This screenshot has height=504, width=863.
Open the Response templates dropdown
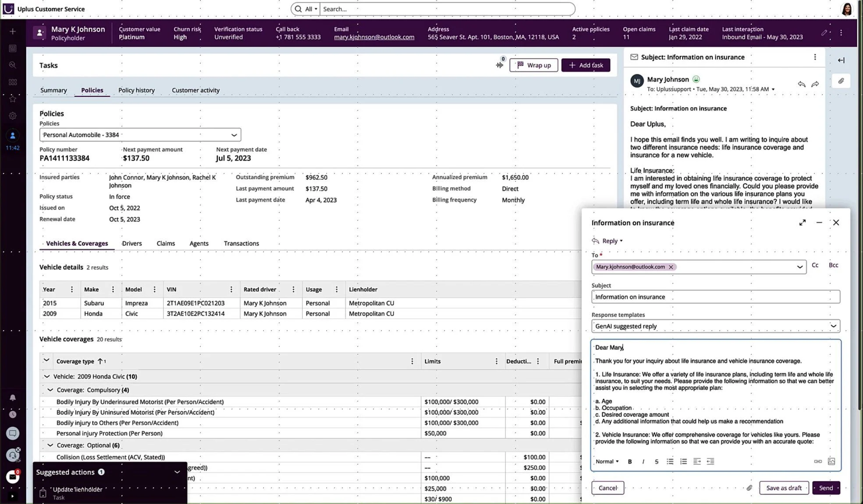click(833, 326)
